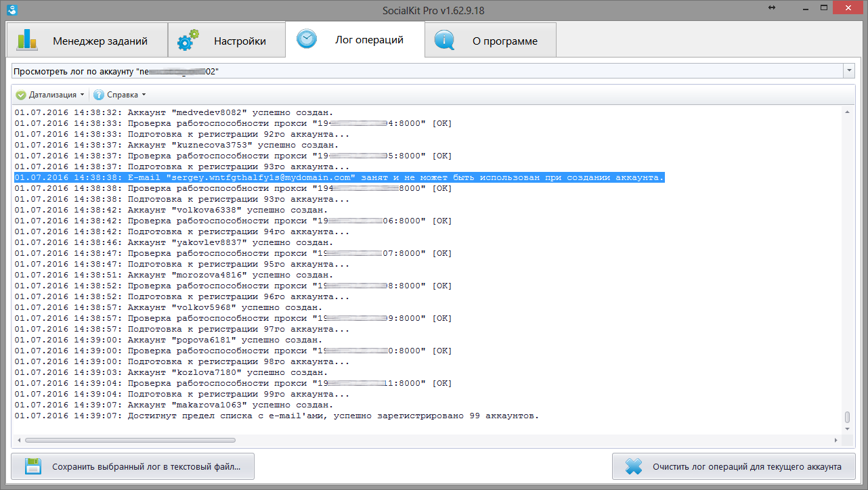Select line Подготовка к регистрации 95го аккаунта
Viewport: 868px width, 490px height.
(182, 264)
